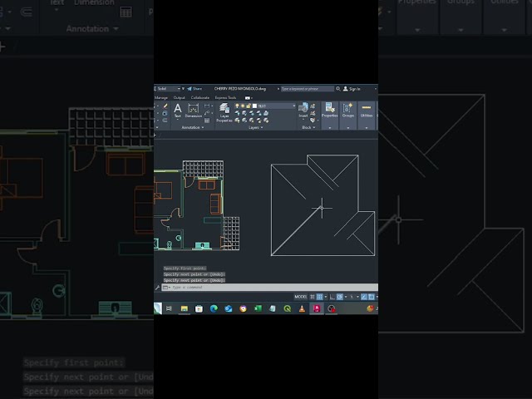Click the Sign In button
The image size is (532, 399).
pos(352,89)
